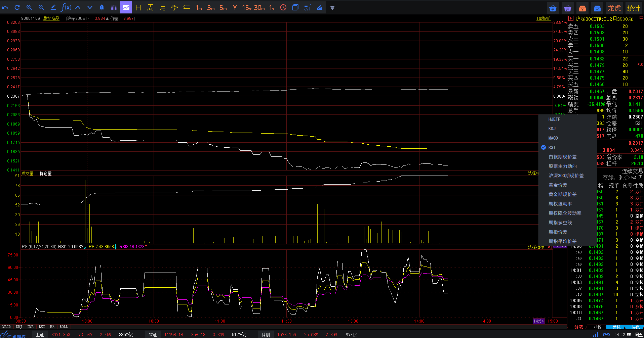This screenshot has height=338, width=644.
Task: Choose 沪深300期现价差 from indicator menu
Action: tap(567, 176)
